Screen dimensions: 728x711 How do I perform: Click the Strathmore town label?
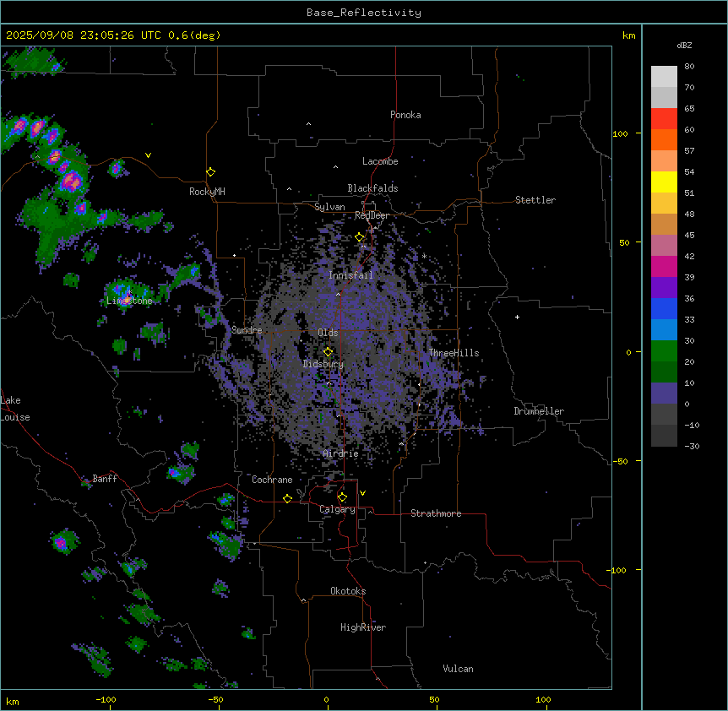436,513
